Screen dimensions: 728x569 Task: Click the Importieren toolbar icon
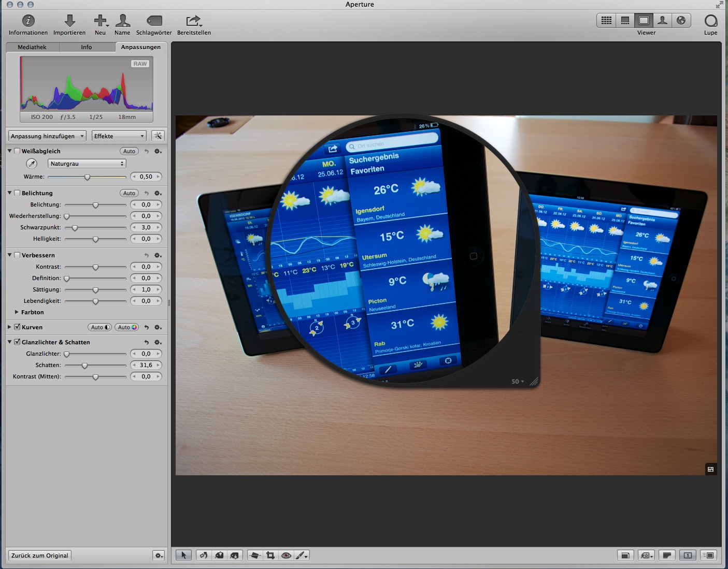(69, 21)
